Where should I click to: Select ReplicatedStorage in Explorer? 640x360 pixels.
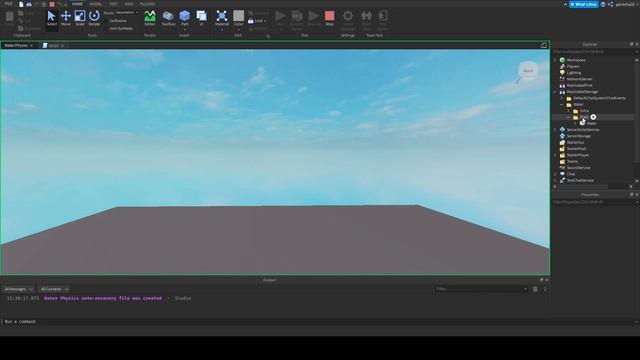click(x=582, y=92)
